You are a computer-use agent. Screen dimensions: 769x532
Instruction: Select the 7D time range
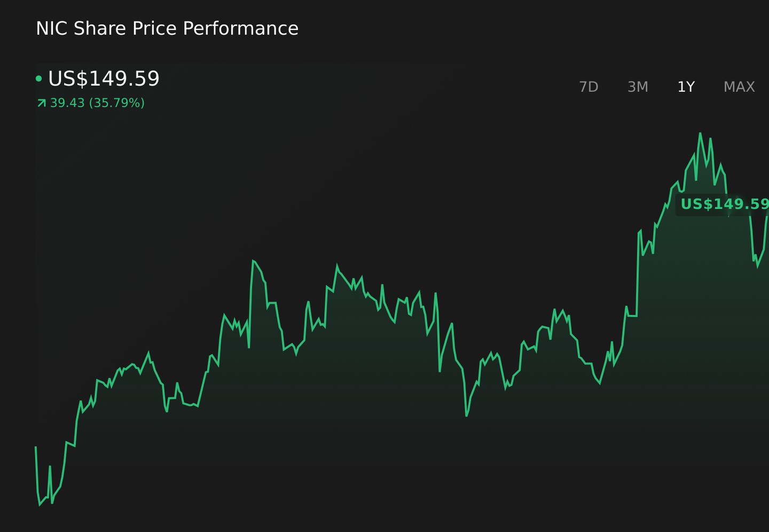(588, 87)
